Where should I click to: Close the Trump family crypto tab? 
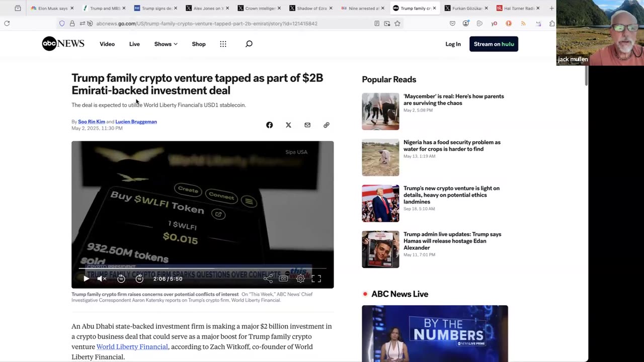click(x=434, y=8)
